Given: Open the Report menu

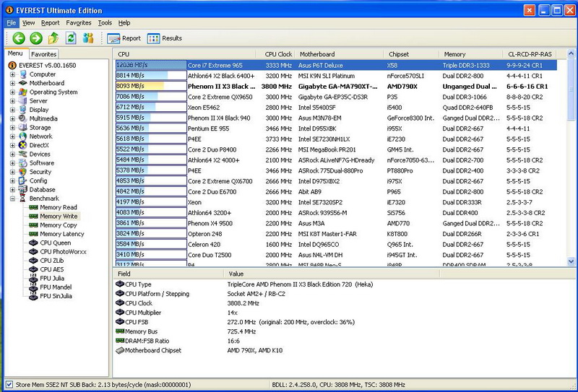Looking at the screenshot, I should (x=50, y=23).
